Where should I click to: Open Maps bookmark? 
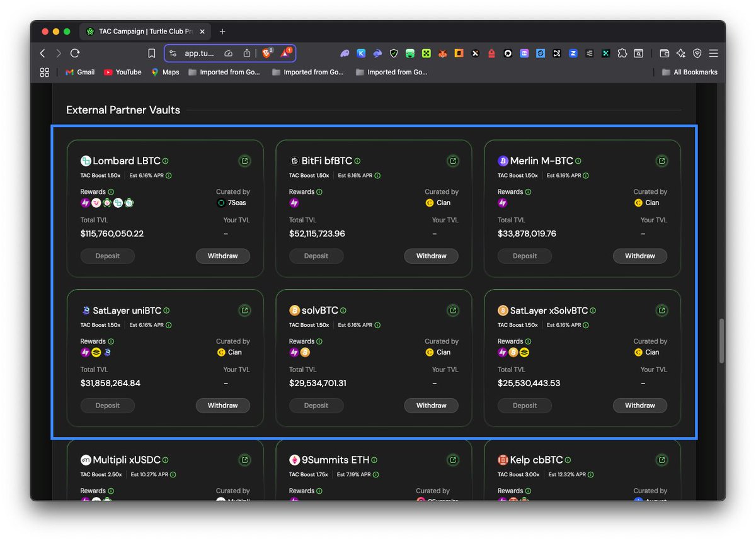[165, 72]
